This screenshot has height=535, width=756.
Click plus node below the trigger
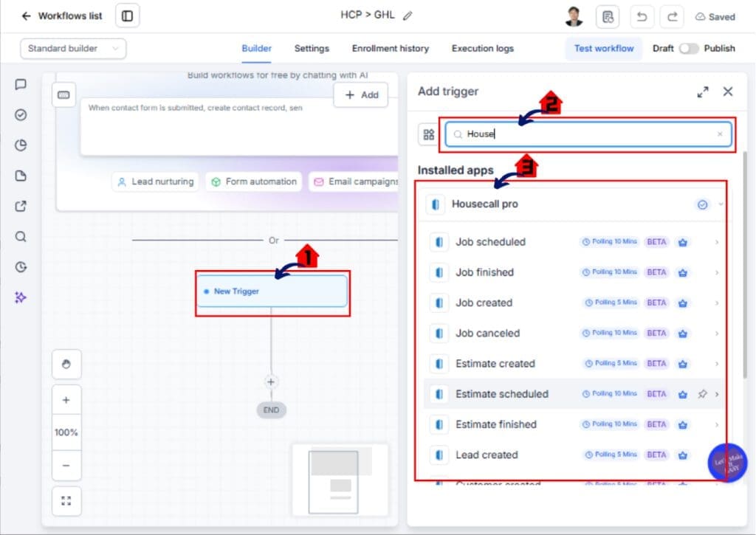(271, 382)
